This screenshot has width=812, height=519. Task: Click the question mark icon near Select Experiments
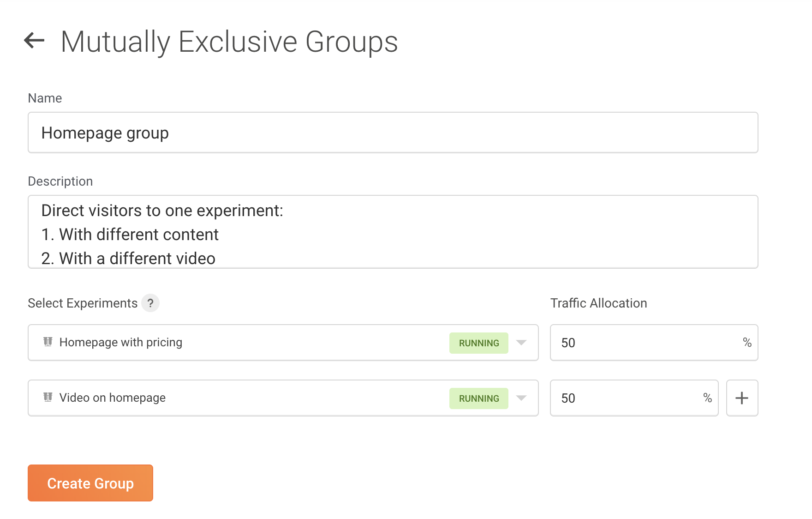click(x=150, y=303)
